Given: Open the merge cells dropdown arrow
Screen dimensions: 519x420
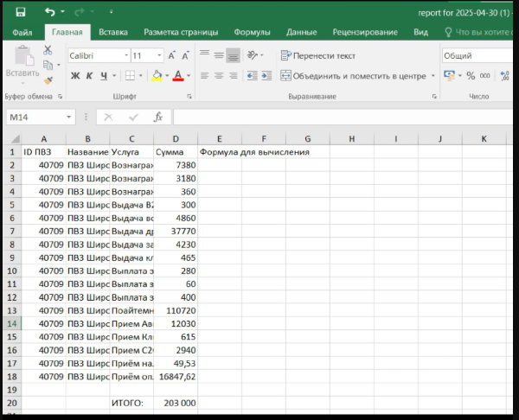Looking at the screenshot, I should tap(433, 76).
